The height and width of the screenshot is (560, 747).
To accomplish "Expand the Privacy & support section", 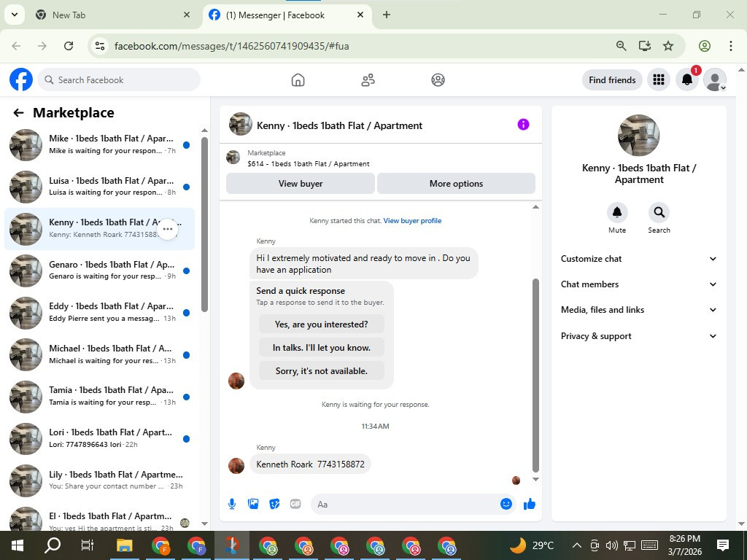I will [638, 336].
